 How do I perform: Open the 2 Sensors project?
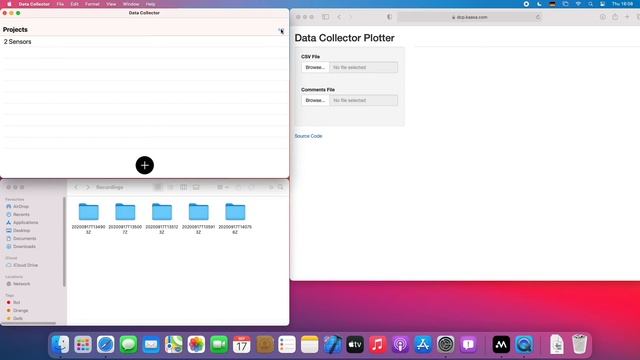(144, 42)
